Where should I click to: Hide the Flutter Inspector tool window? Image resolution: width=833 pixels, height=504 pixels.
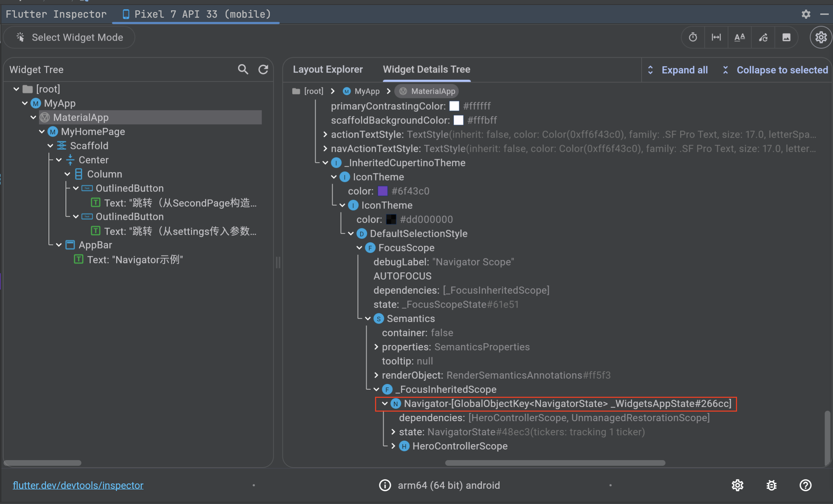[x=824, y=14]
